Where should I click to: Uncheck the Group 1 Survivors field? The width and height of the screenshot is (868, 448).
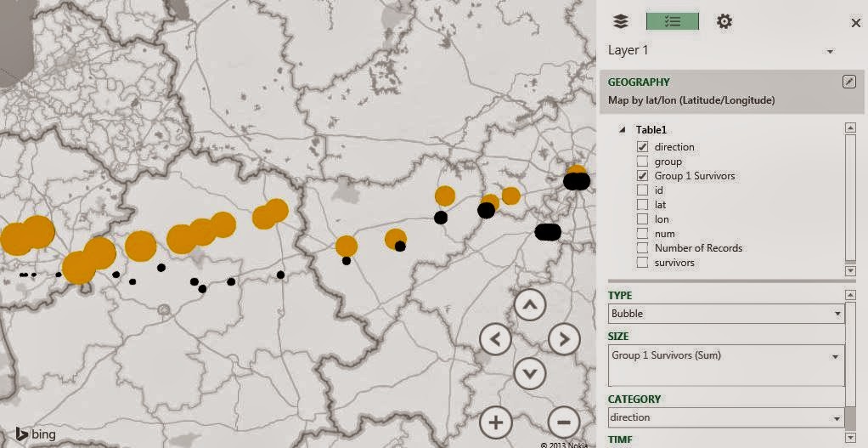642,176
